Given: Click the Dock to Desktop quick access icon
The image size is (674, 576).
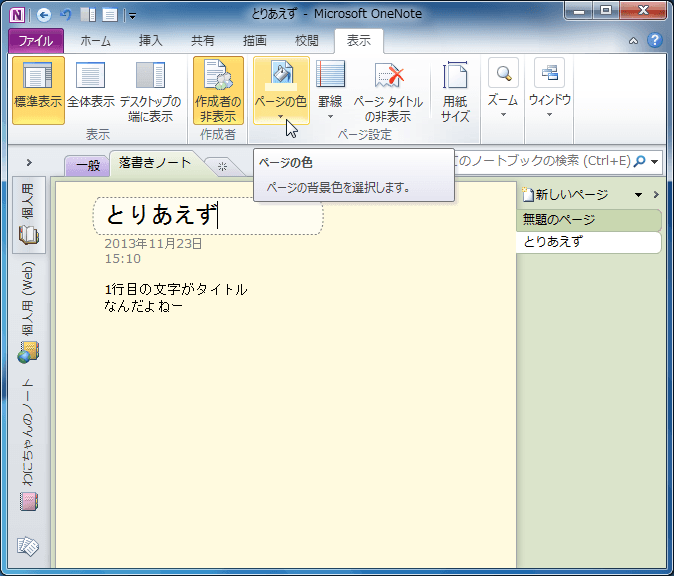Looking at the screenshot, I should [88, 15].
